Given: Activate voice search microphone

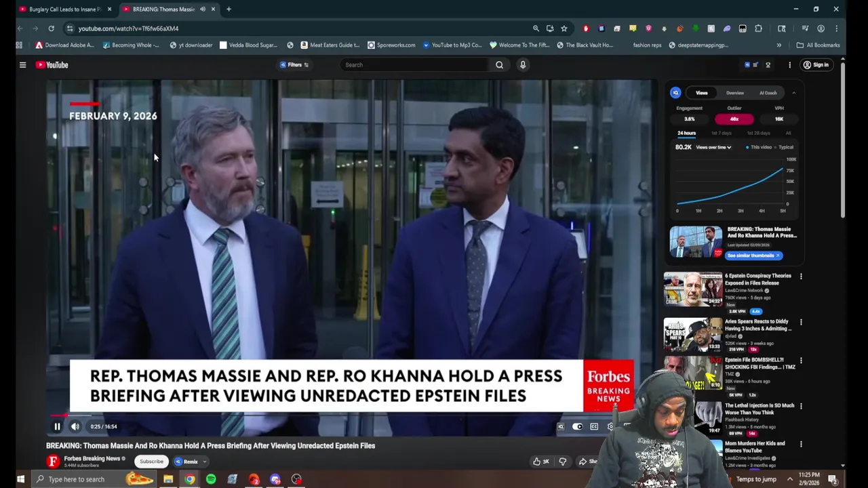Looking at the screenshot, I should click(x=523, y=65).
